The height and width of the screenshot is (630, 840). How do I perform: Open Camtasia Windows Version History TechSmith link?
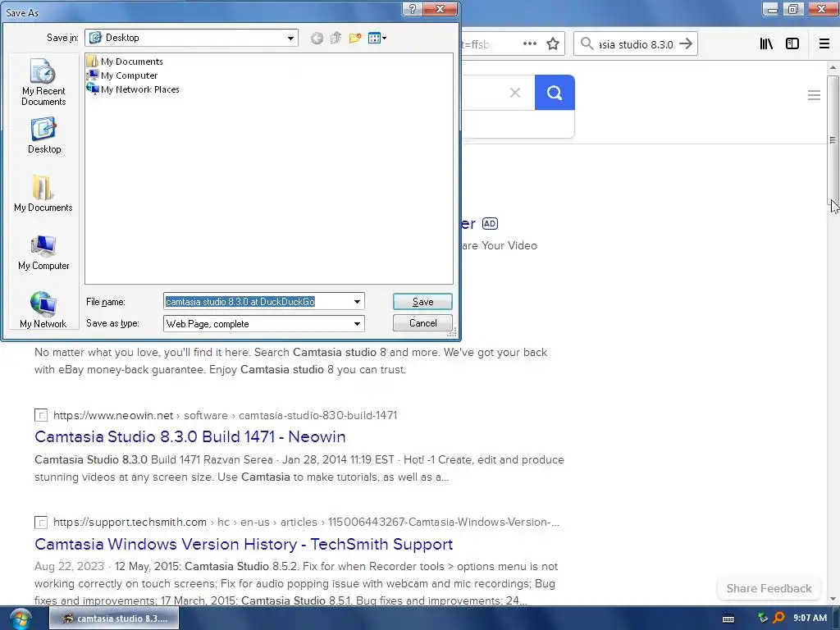click(244, 544)
